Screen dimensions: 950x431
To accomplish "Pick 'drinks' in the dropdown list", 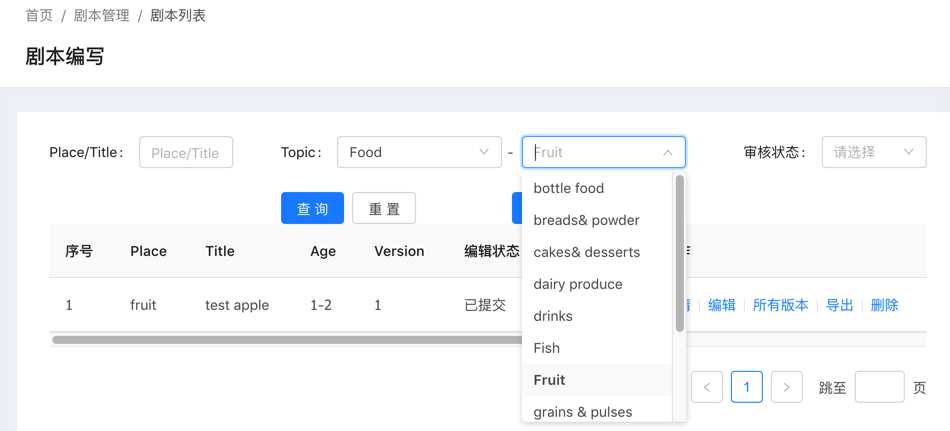I will coord(553,316).
